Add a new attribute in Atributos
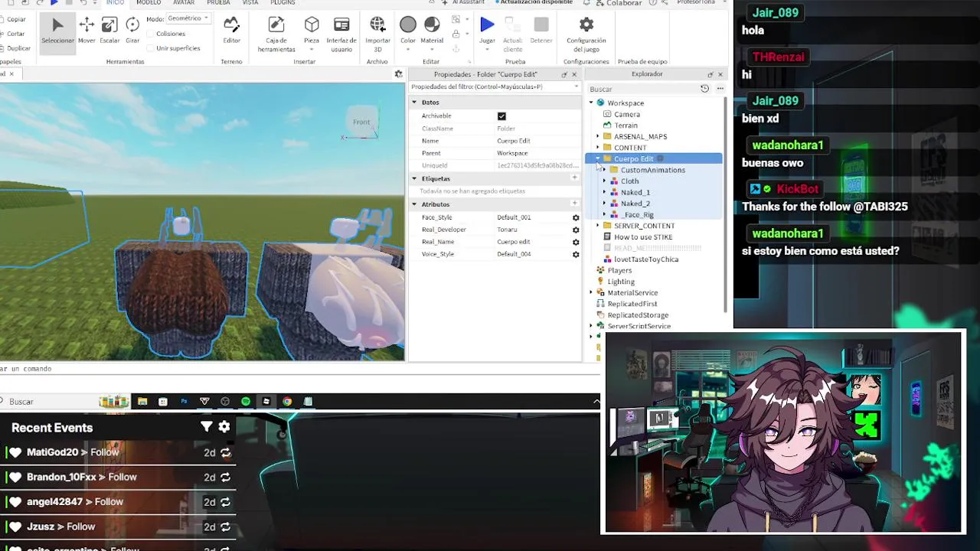This screenshot has width=980, height=551. (x=574, y=204)
